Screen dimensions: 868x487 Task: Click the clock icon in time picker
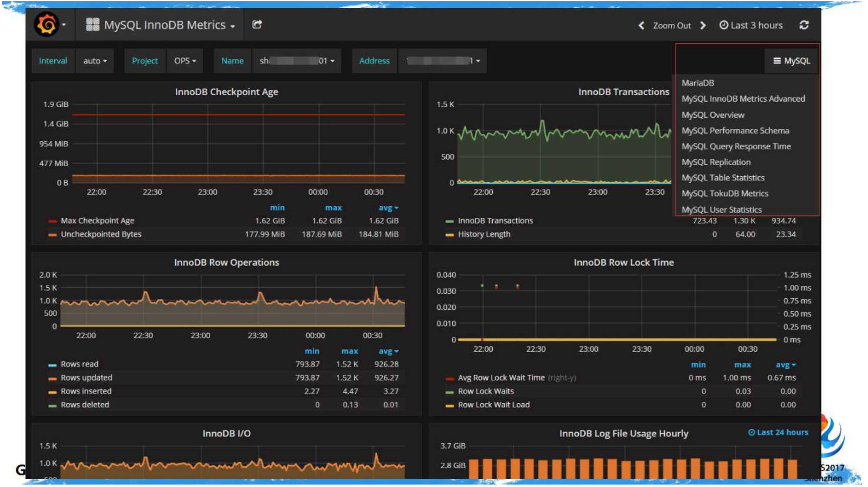point(723,25)
